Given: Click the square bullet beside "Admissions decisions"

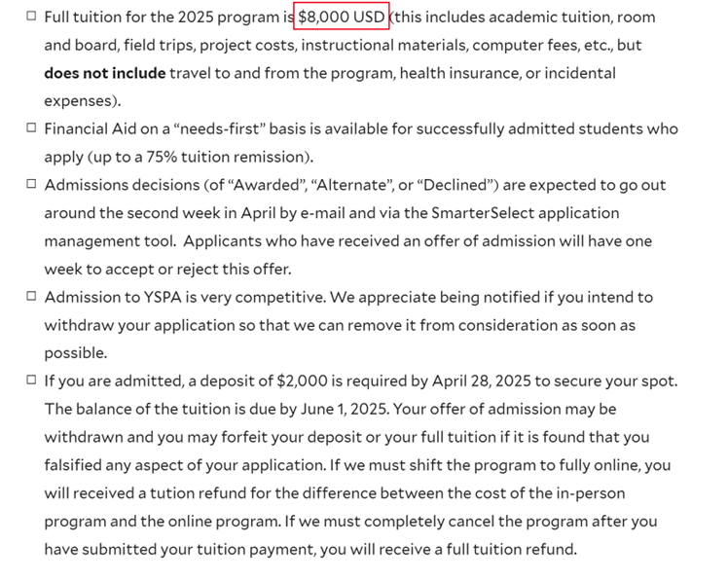Looking at the screenshot, I should (31, 184).
